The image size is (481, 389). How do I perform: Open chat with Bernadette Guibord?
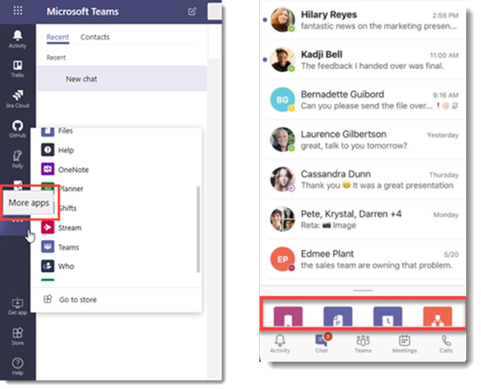tap(363, 100)
